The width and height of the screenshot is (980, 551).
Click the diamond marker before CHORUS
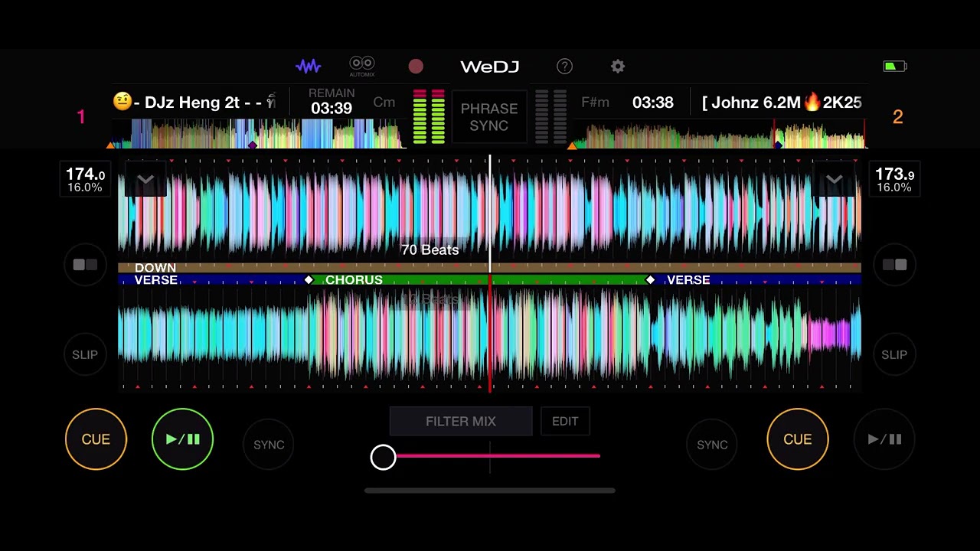[x=309, y=280]
